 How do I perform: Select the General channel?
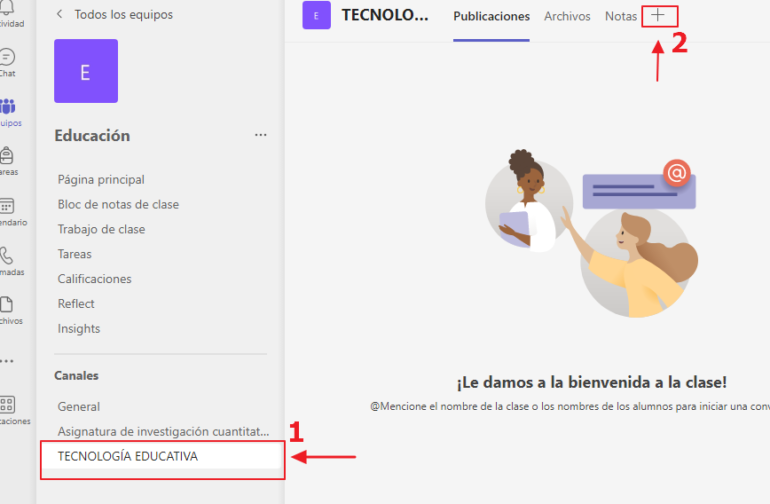[79, 407]
